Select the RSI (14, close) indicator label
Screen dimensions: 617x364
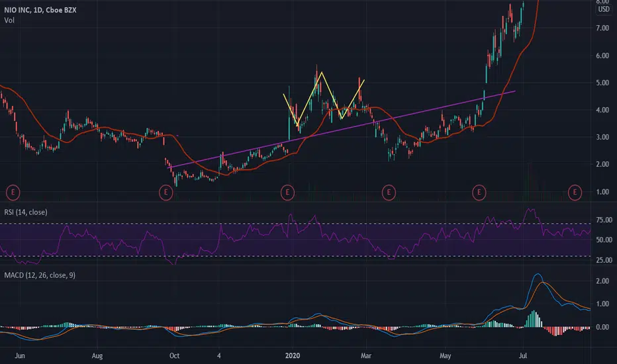point(26,212)
